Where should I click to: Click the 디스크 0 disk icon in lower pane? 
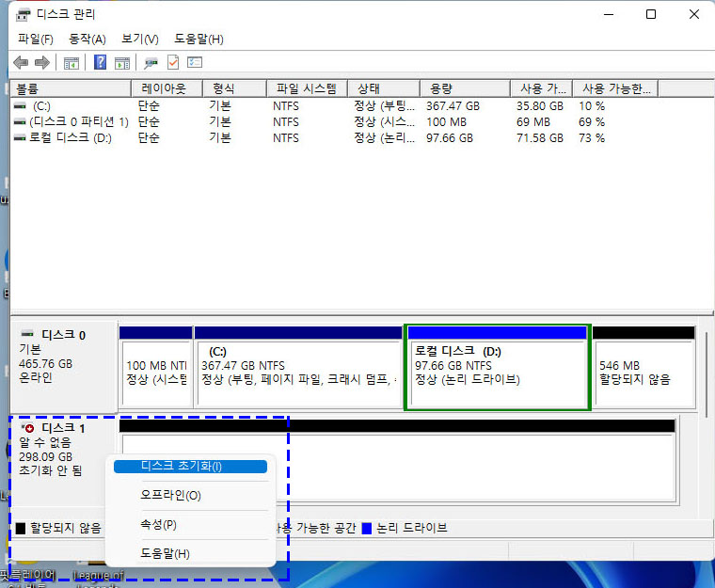pos(27,334)
